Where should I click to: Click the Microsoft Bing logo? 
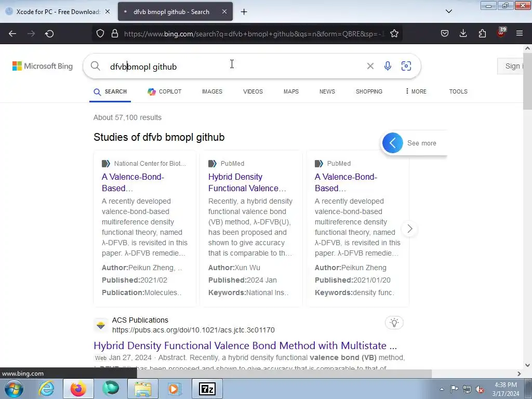[43, 66]
